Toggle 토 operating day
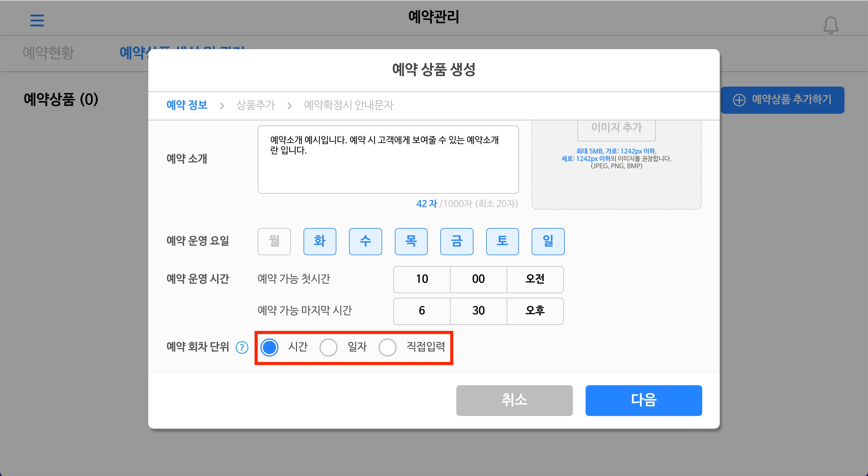The height and width of the screenshot is (476, 868). 502,241
